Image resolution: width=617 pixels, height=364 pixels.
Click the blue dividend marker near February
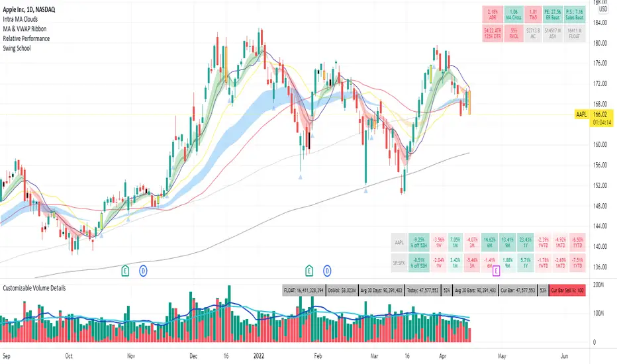click(327, 270)
